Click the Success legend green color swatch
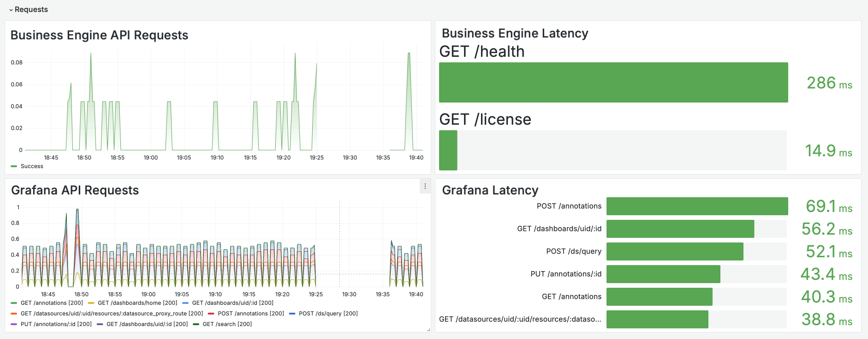This screenshot has height=339, width=868. click(x=14, y=166)
